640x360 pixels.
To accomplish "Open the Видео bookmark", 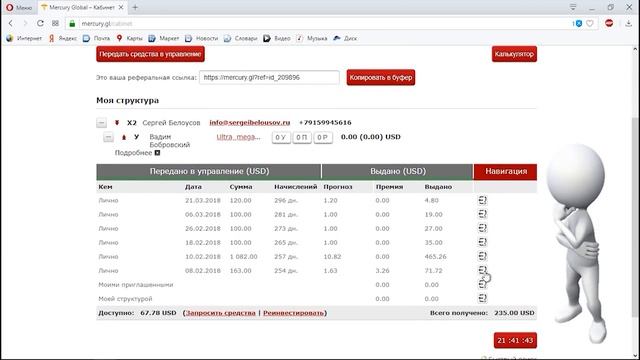I will point(277,38).
